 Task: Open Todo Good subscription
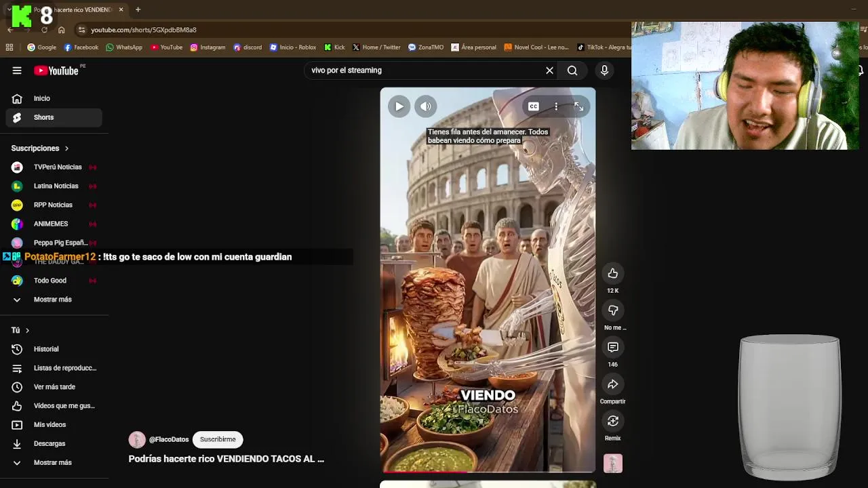pyautogui.click(x=54, y=281)
